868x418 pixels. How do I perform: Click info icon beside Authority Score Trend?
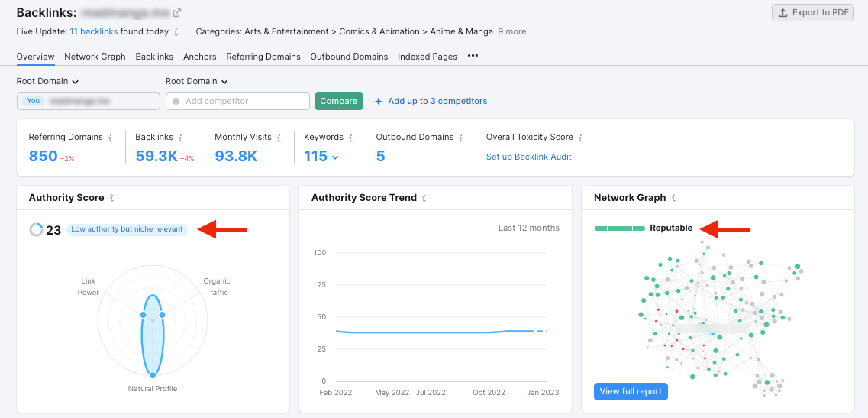click(424, 198)
